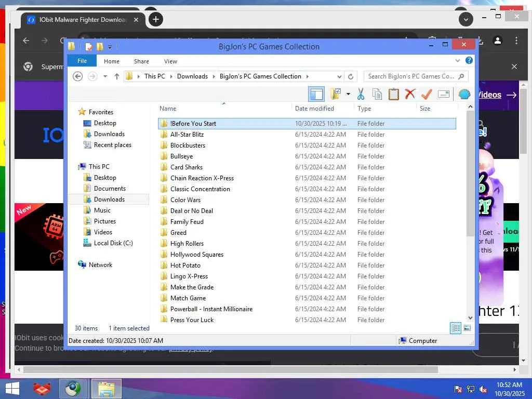Sort by the Type column header
The image size is (532, 399).
tap(364, 109)
